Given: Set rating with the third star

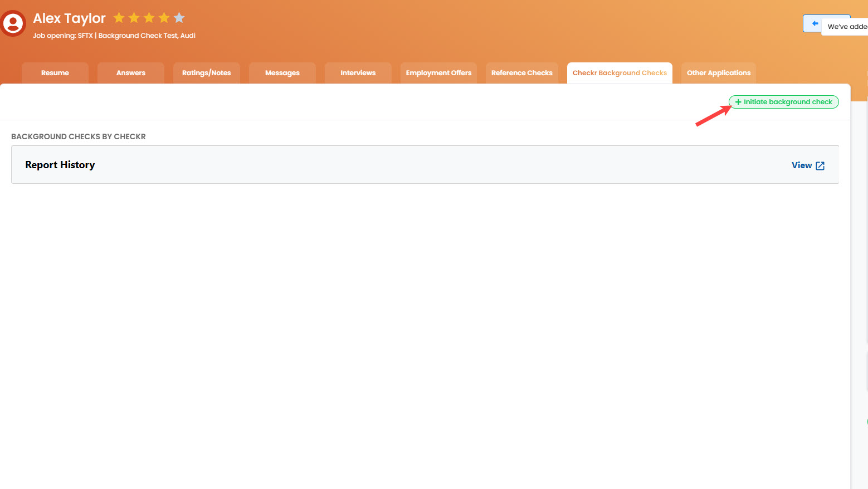Looking at the screenshot, I should click(x=149, y=18).
